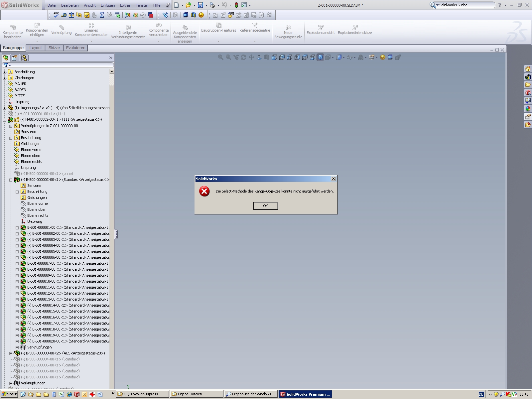Open the Extras menu

pyautogui.click(x=125, y=5)
